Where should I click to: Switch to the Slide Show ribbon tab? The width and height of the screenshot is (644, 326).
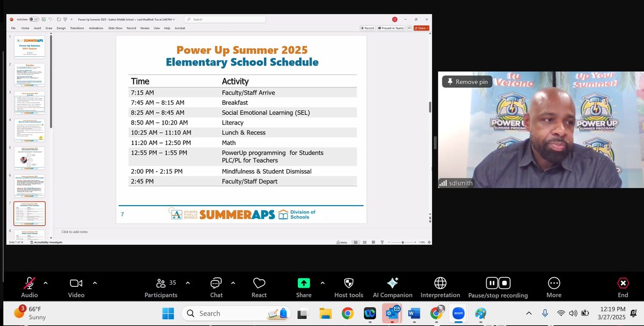pos(115,28)
